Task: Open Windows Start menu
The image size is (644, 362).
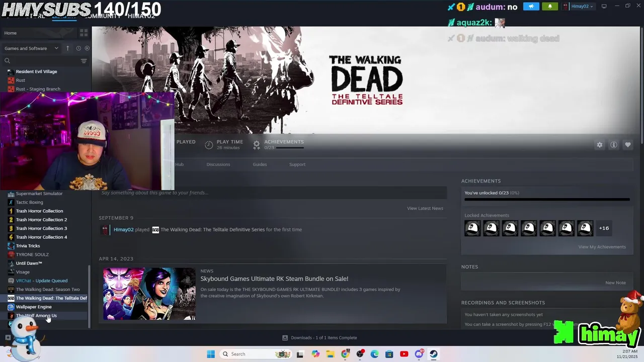Action: point(211,354)
